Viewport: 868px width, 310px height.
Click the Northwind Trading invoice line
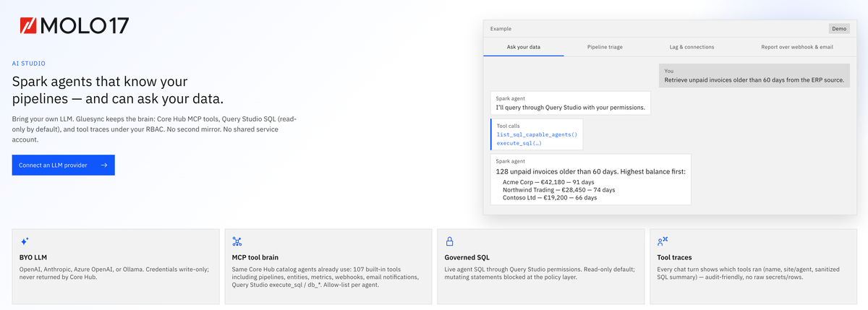coord(558,190)
